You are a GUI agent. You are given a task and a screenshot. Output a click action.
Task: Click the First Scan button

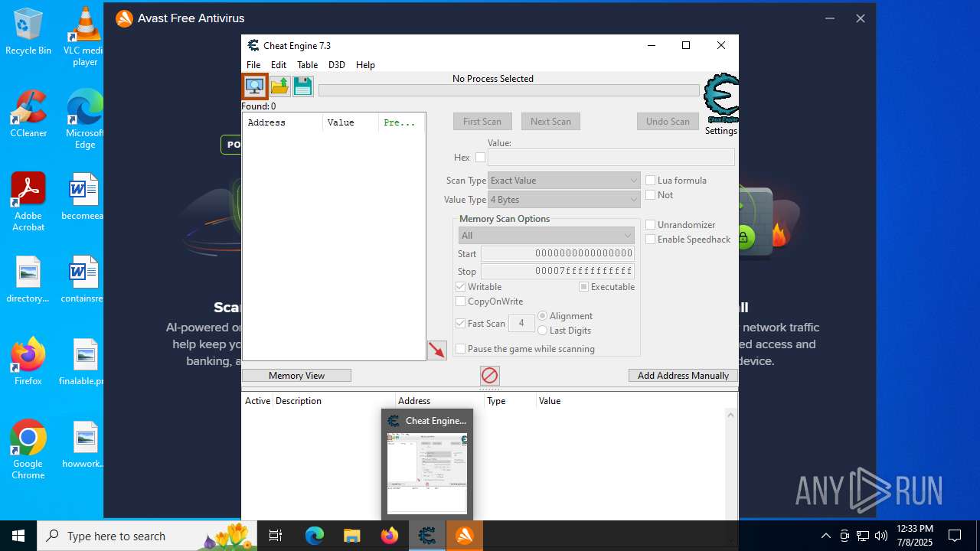tap(482, 122)
